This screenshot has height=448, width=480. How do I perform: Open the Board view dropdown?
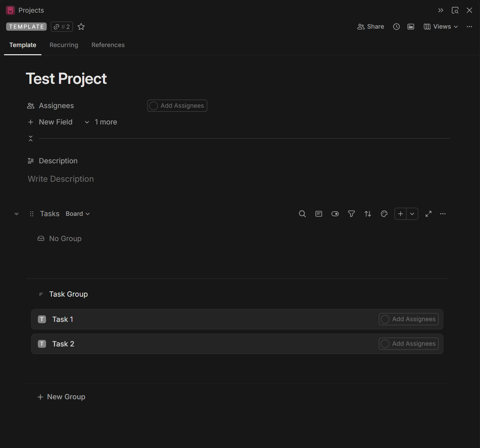(x=77, y=214)
